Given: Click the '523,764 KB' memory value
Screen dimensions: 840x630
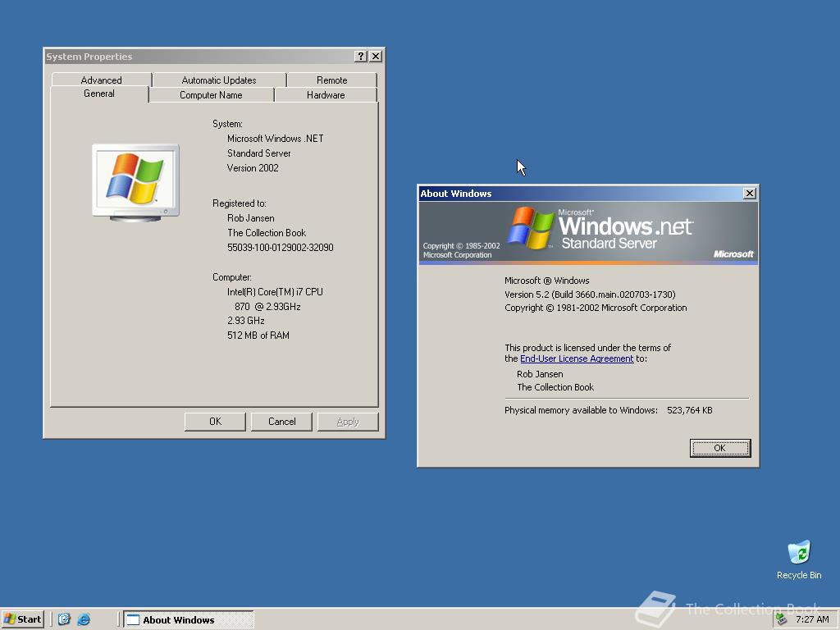Looking at the screenshot, I should point(689,410).
